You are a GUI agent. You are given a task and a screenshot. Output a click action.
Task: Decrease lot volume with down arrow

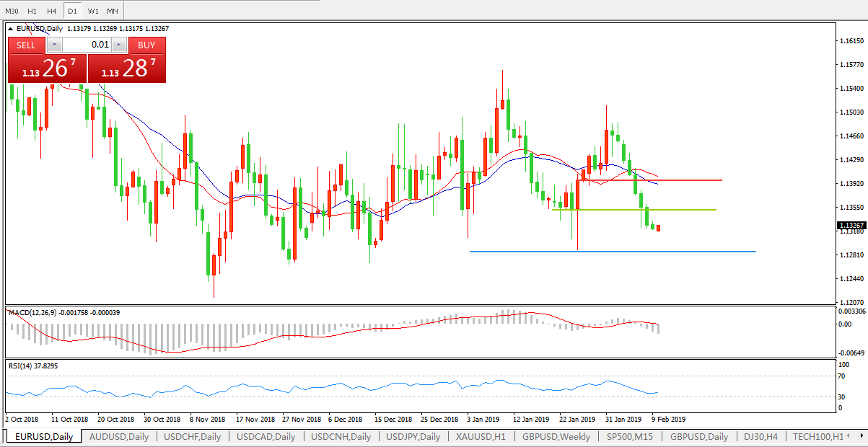[54, 45]
